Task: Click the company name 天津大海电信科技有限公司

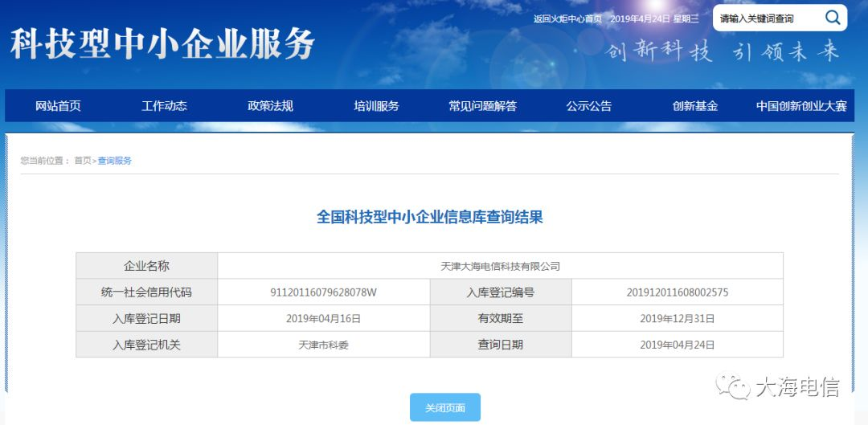Action: pos(500,266)
